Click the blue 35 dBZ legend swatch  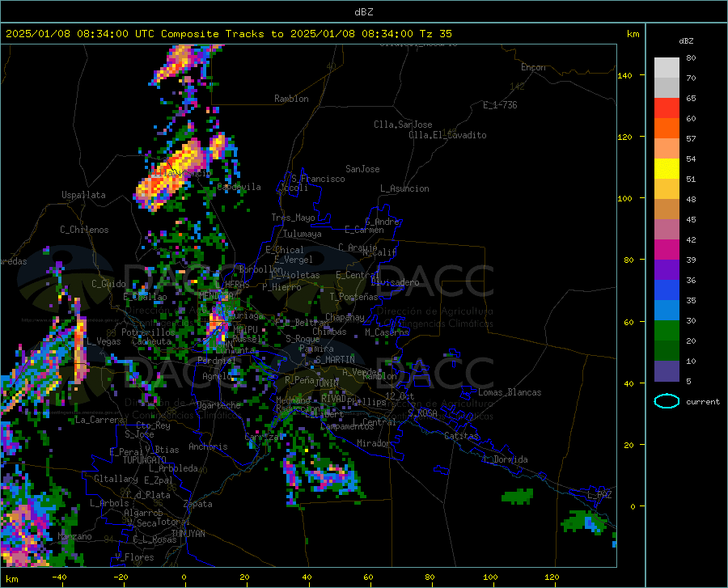[667, 290]
